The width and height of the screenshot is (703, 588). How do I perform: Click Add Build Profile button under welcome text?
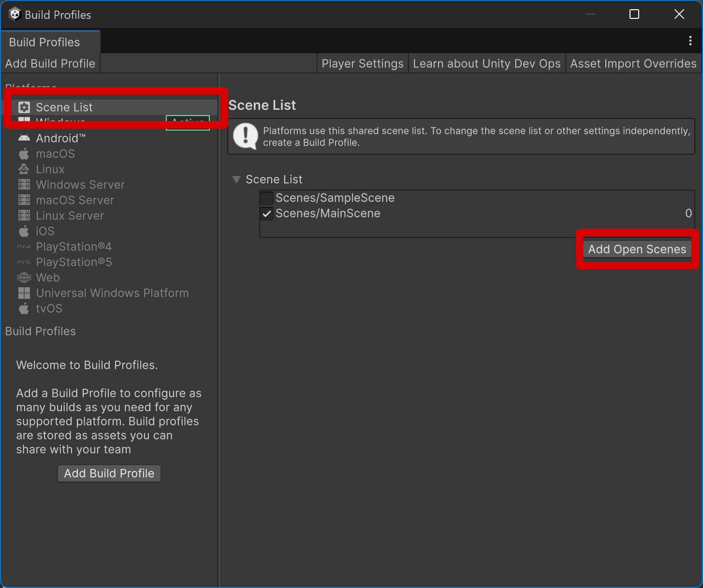click(109, 473)
